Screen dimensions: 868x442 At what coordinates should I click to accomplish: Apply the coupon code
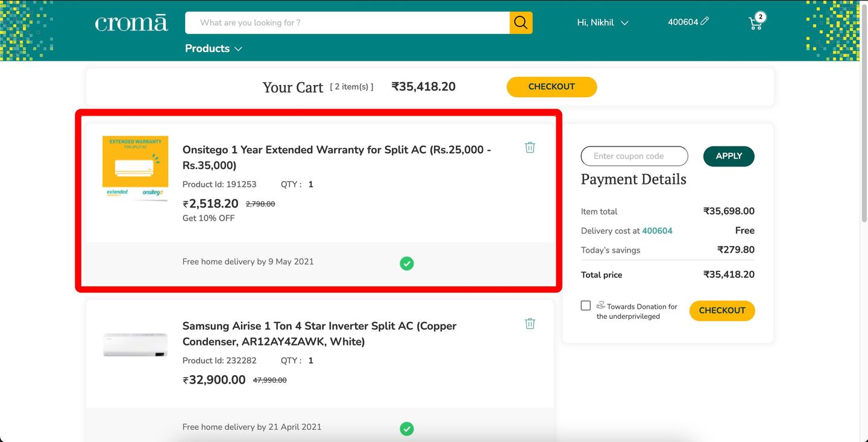coord(728,156)
